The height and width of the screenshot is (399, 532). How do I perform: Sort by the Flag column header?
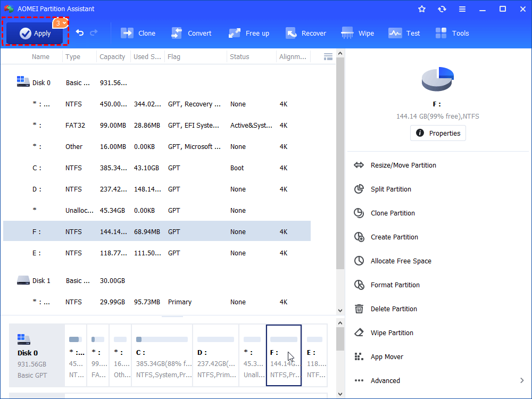174,57
